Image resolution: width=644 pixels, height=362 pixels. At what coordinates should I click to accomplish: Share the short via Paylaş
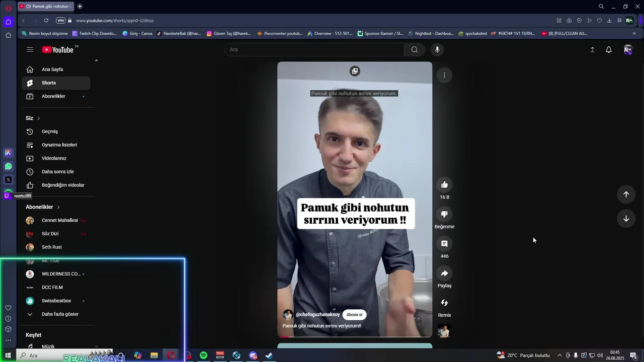[444, 274]
